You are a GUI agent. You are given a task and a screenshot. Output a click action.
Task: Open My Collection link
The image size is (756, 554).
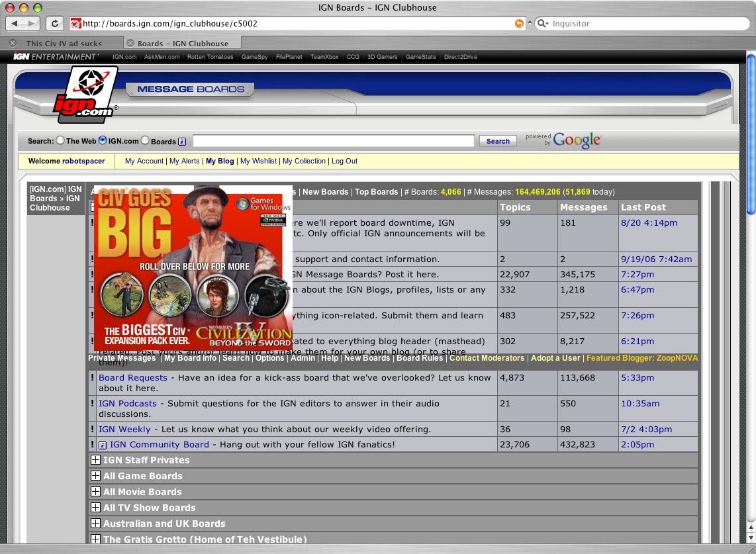[305, 161]
